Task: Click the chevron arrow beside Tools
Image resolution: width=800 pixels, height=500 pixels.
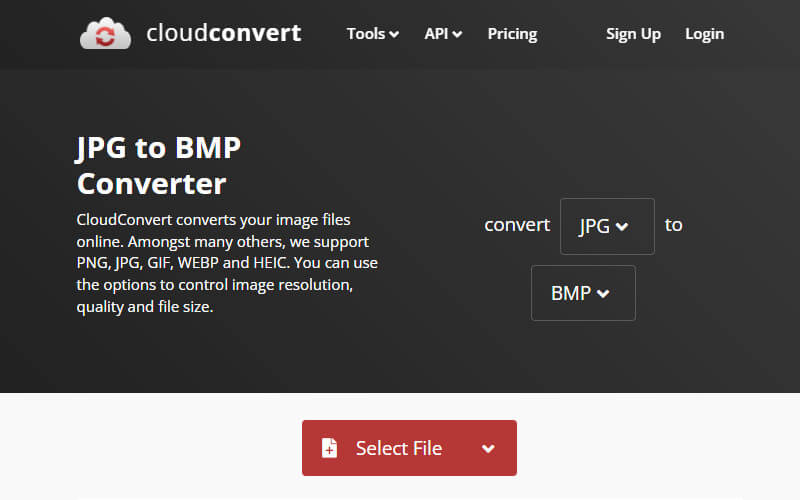Action: tap(394, 35)
